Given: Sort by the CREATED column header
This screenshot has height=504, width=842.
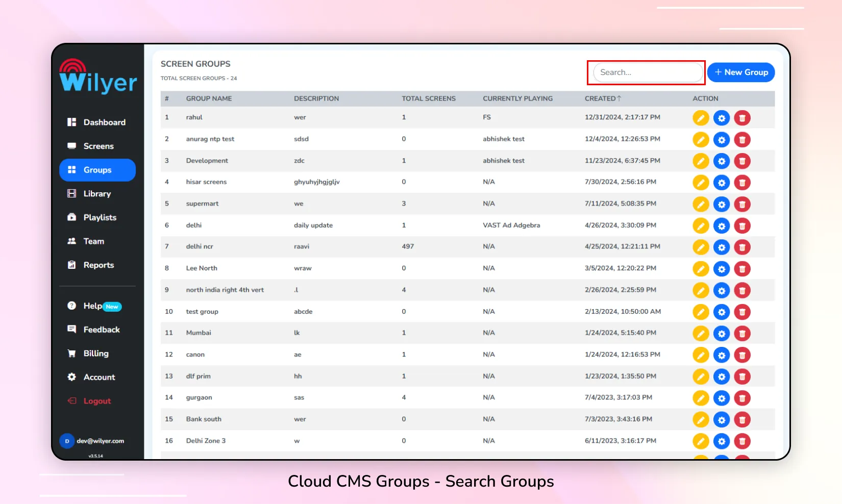Looking at the screenshot, I should tap(603, 98).
